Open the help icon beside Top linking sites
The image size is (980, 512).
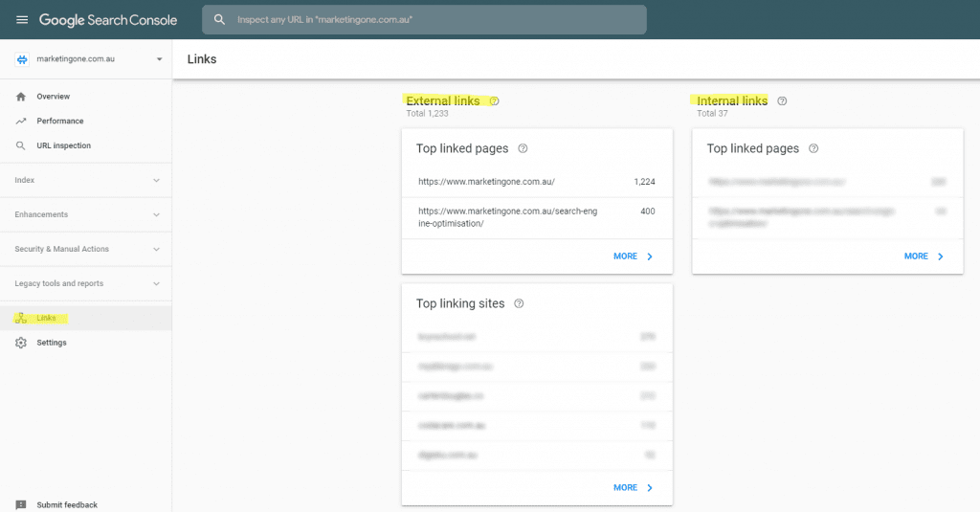[x=519, y=303]
